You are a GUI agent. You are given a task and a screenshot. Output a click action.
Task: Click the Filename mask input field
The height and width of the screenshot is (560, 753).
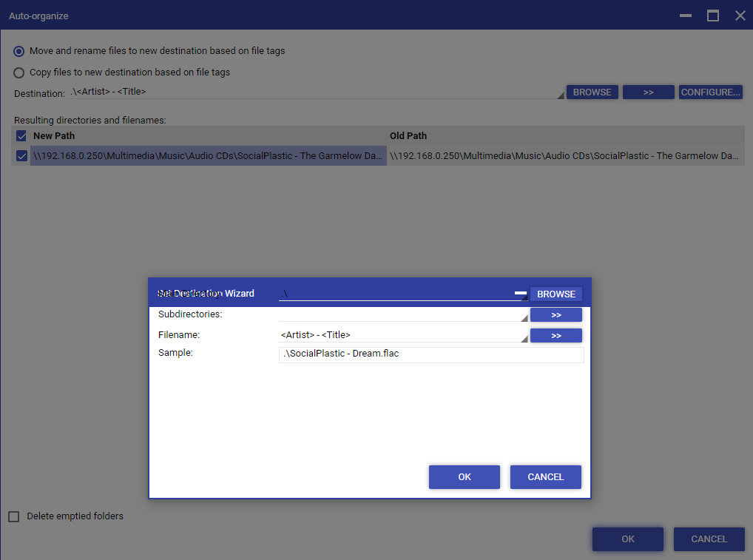tap(399, 335)
